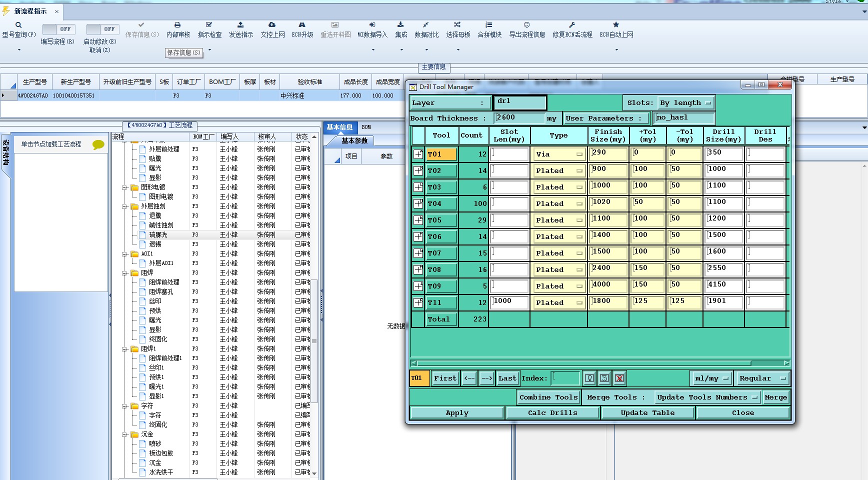Click the MI数据导入 import icon
The height and width of the screenshot is (480, 868).
coord(372,25)
